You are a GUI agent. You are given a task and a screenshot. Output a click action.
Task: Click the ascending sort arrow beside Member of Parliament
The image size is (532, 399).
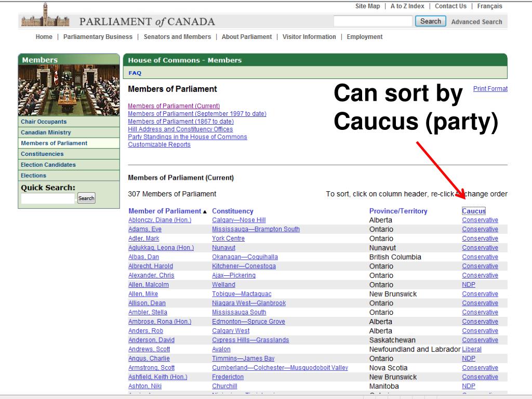205,212
